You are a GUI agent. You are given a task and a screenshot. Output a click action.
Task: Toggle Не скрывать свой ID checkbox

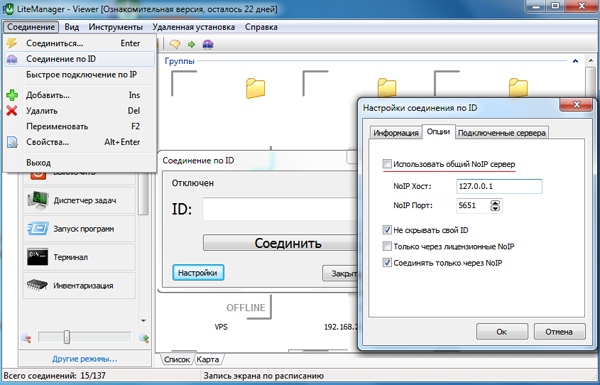click(387, 230)
